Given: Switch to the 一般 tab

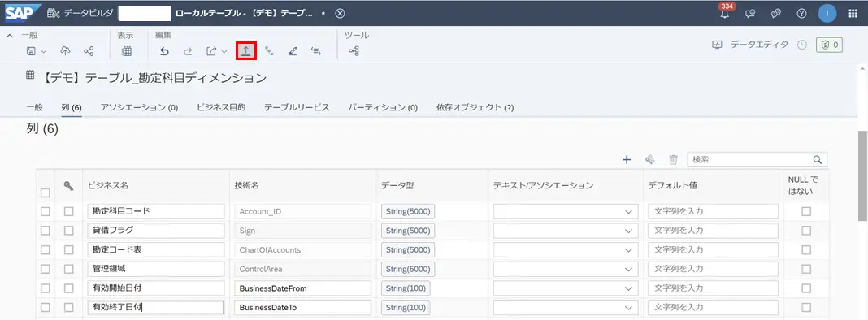Looking at the screenshot, I should [34, 107].
